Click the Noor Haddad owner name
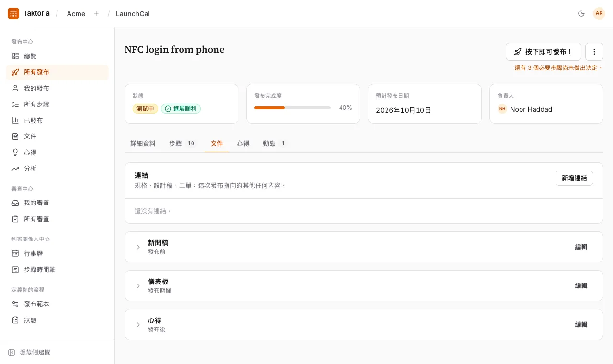 pos(531,109)
